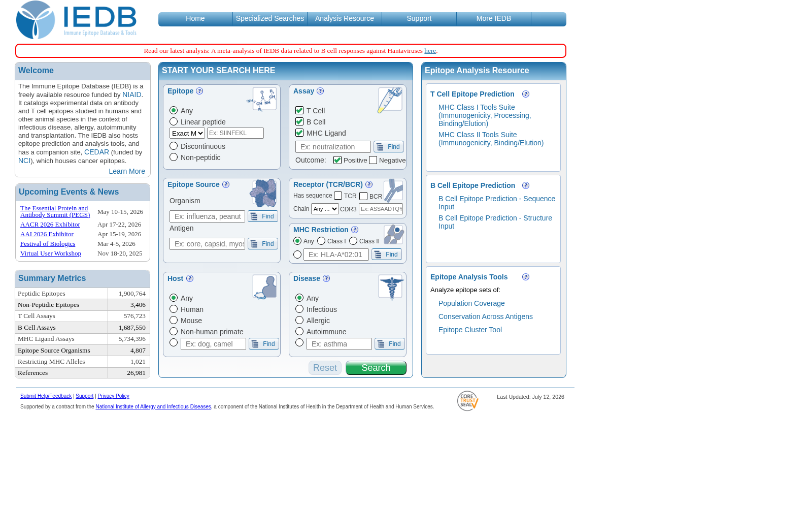812x508 pixels.
Task: Check the BCR has-sequence checkbox
Action: coord(363,196)
